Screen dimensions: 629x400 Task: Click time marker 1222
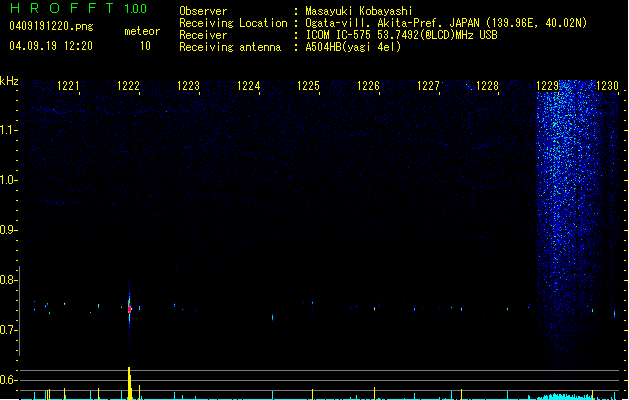[x=128, y=86]
